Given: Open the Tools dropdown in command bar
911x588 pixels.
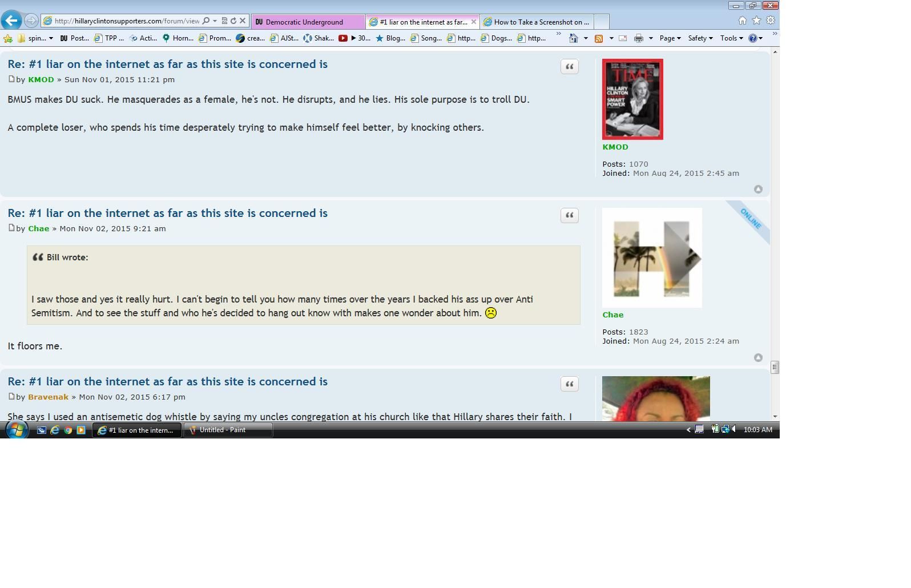Looking at the screenshot, I should pyautogui.click(x=731, y=38).
